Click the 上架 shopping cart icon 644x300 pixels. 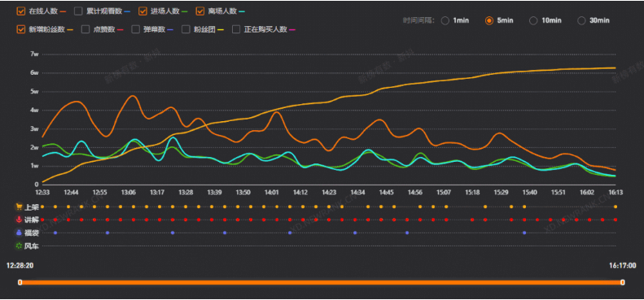coord(19,207)
